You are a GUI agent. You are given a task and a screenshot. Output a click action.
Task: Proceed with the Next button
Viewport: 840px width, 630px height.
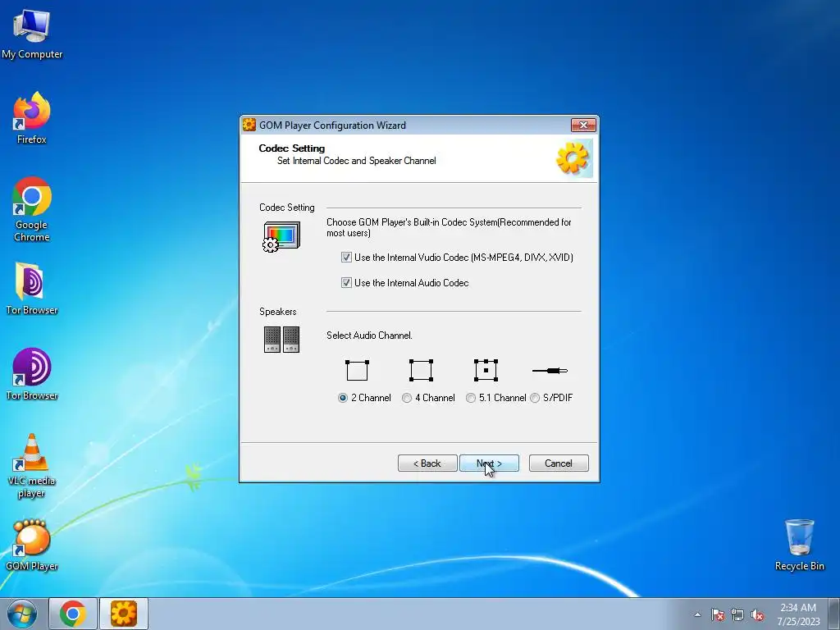[489, 463]
